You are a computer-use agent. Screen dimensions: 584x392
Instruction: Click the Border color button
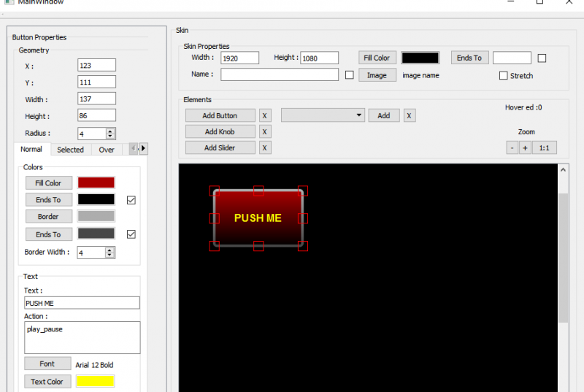coord(48,216)
